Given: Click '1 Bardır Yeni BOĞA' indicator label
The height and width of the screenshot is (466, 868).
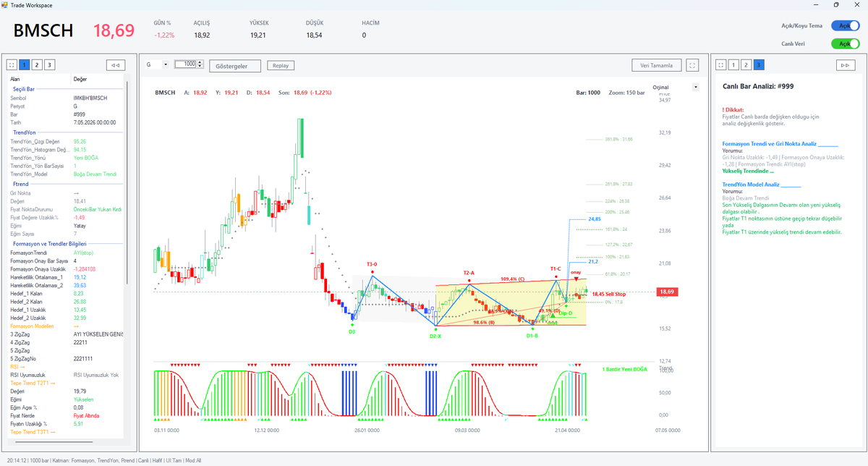Looking at the screenshot, I should click(625, 369).
